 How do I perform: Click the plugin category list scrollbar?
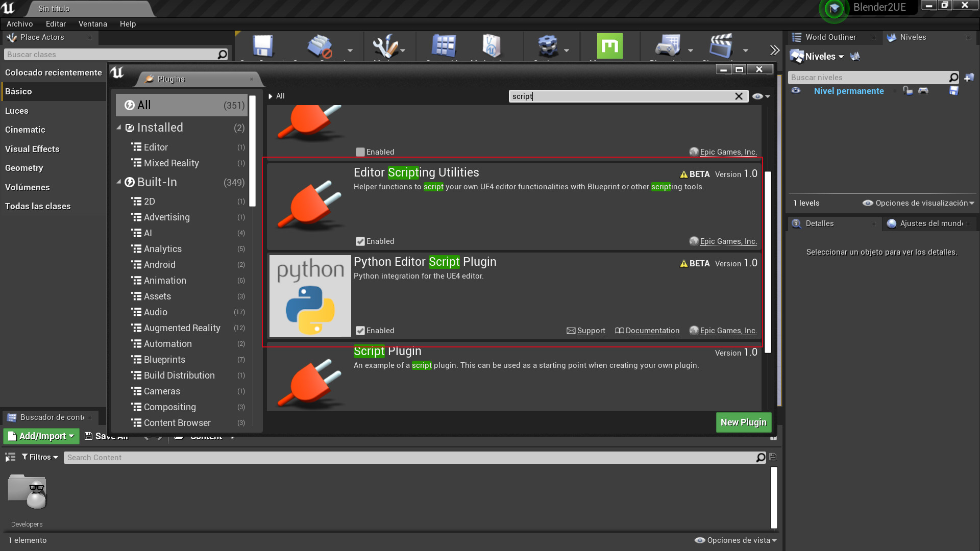[252, 151]
